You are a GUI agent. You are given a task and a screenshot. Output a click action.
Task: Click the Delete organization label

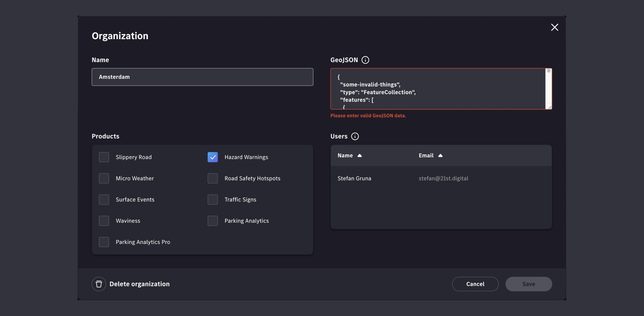[139, 284]
